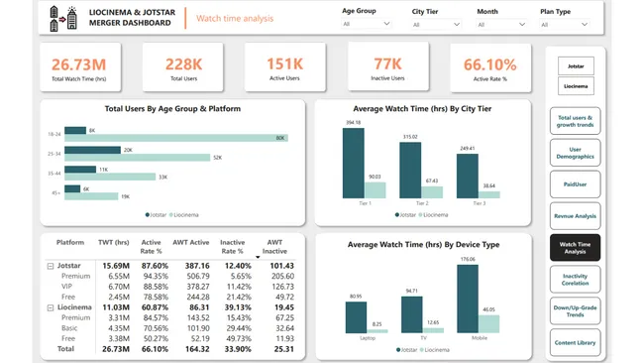Open the Month filter dropdown
Viewport: 644px width, 363px height.
tap(501, 25)
